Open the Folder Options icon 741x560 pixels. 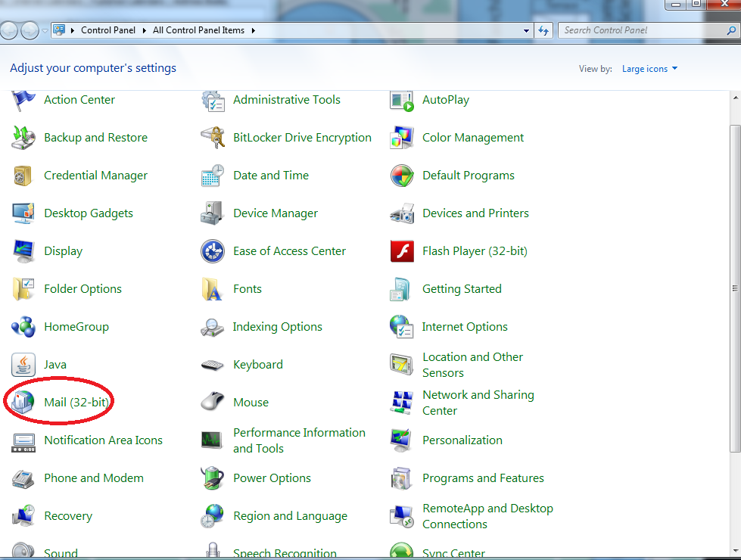pyautogui.click(x=23, y=289)
